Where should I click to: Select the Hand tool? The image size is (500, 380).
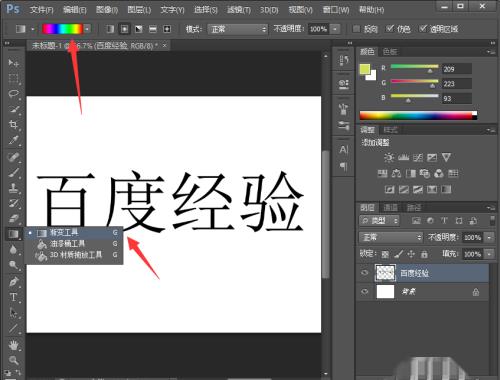point(13,345)
